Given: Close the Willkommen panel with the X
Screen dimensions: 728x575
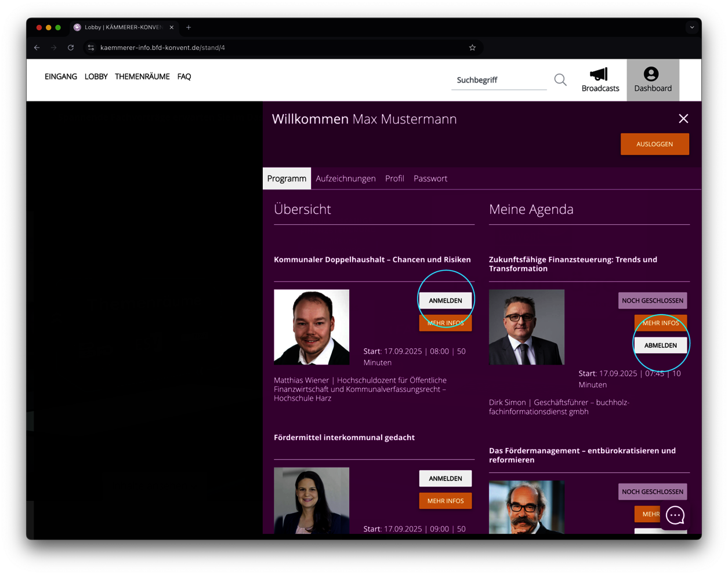Looking at the screenshot, I should (683, 119).
